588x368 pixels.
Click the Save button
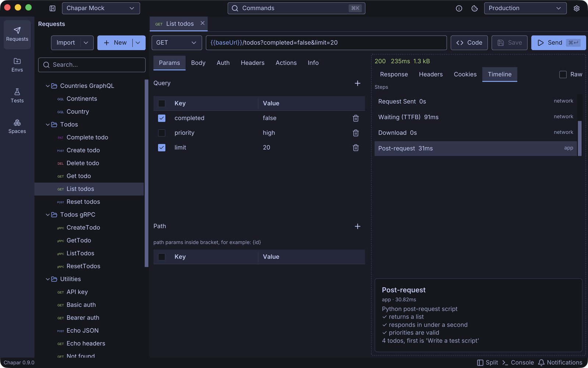tap(509, 43)
